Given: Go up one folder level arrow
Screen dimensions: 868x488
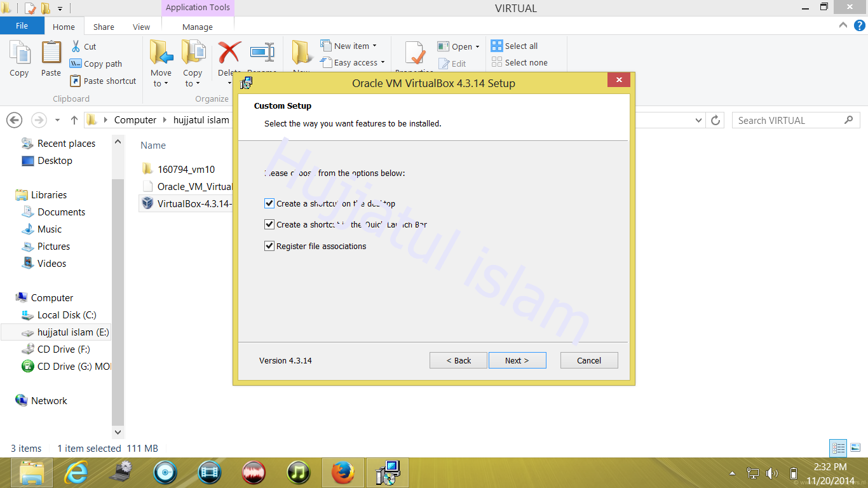Looking at the screenshot, I should click(74, 120).
